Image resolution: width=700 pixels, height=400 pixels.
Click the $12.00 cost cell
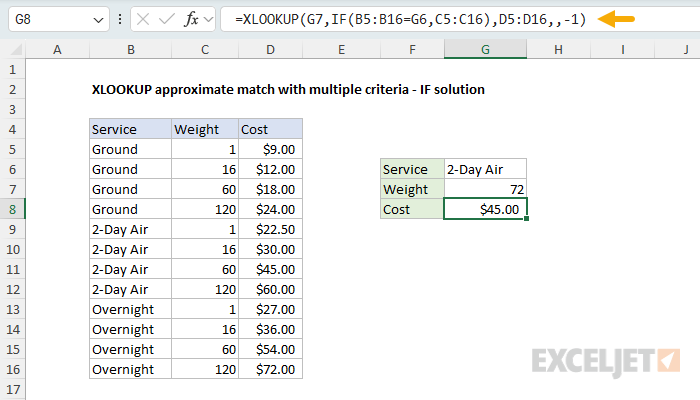coord(271,169)
